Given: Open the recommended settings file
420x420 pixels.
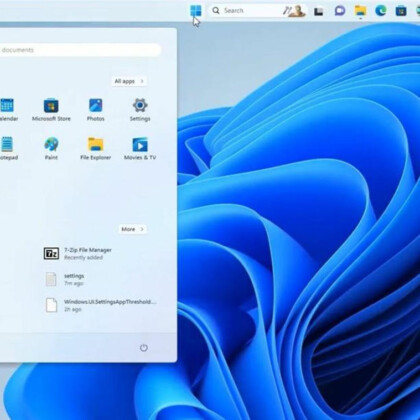Looking at the screenshot, I should (65, 279).
